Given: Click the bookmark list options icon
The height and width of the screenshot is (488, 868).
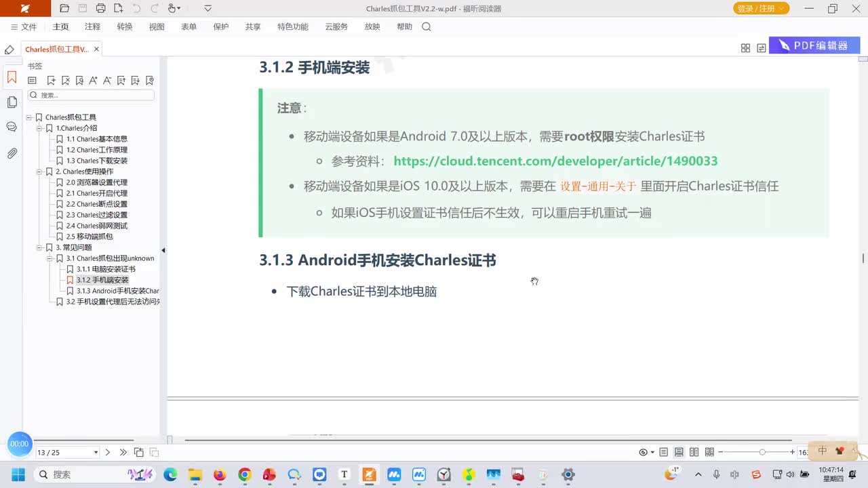Looking at the screenshot, I should click(x=32, y=80).
